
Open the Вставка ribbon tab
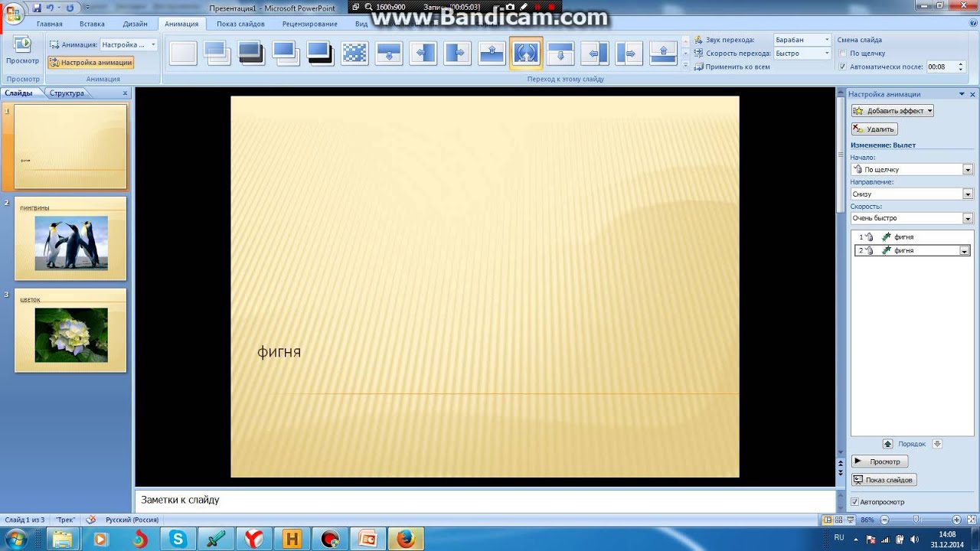(x=92, y=24)
